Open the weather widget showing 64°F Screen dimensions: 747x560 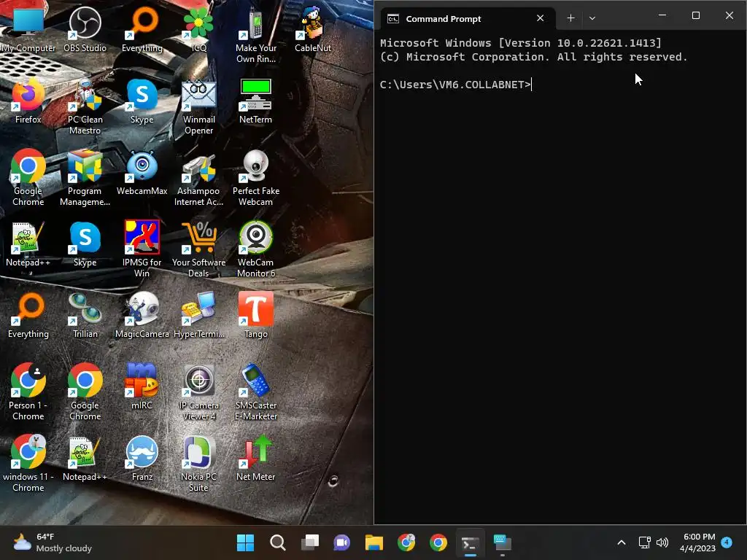click(53, 542)
